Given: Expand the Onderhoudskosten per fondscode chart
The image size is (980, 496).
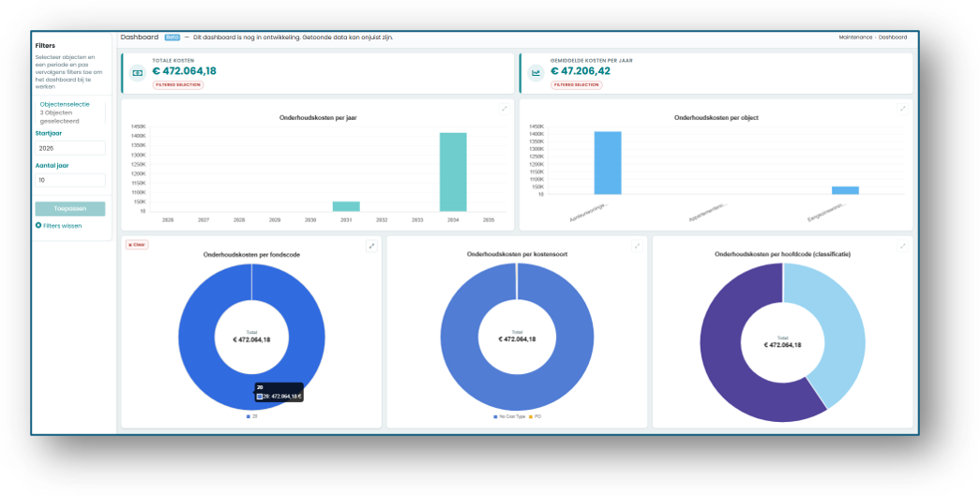Looking at the screenshot, I should pos(371,247).
